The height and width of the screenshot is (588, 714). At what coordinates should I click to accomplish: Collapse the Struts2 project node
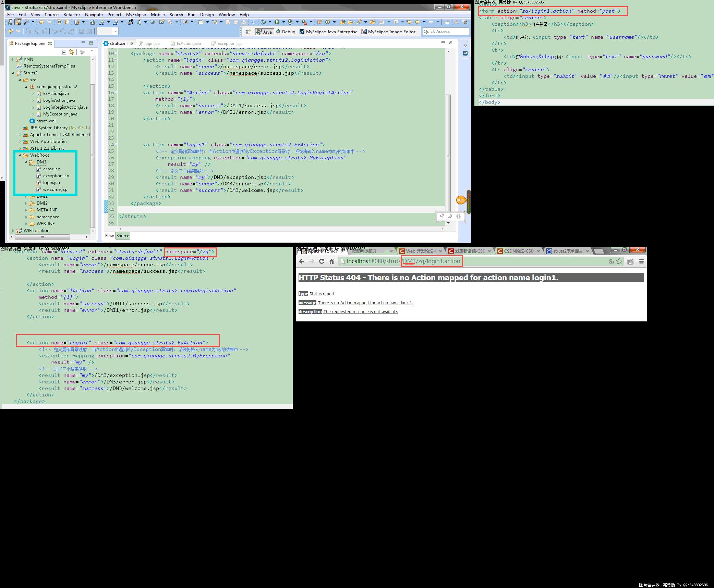(13, 73)
